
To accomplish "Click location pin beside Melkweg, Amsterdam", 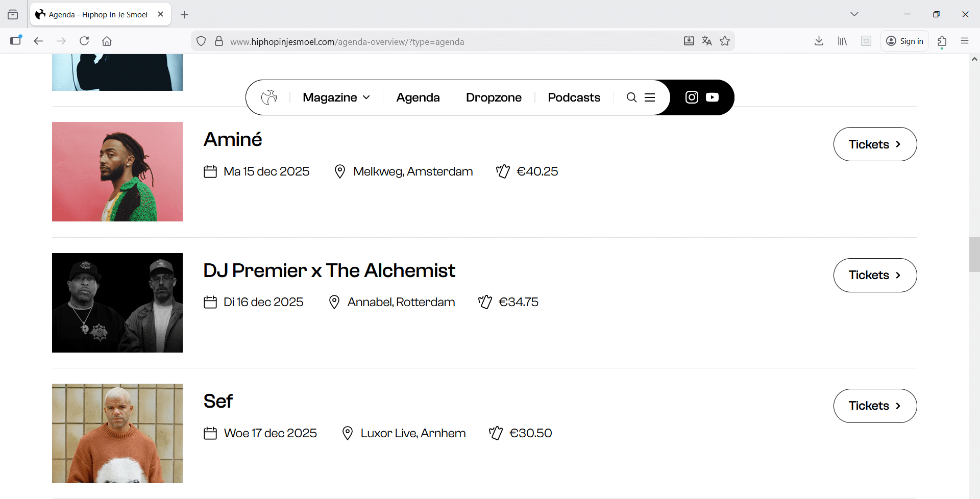I will 339,171.
